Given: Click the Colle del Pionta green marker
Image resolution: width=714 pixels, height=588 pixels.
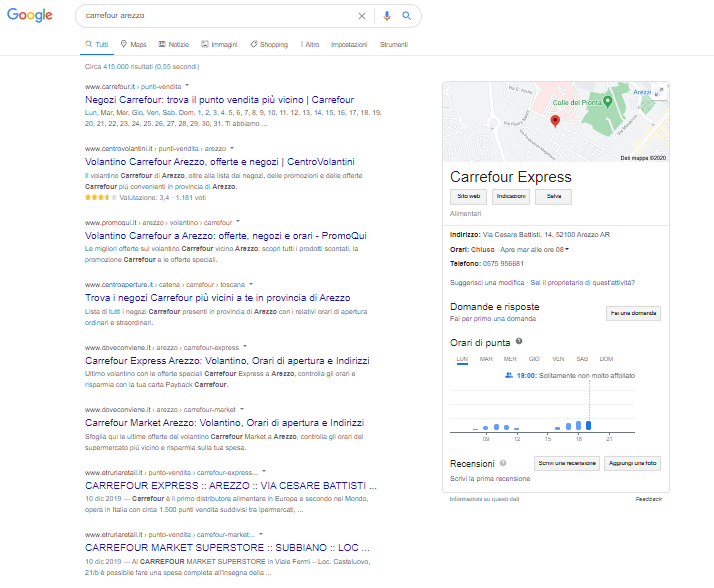Looking at the screenshot, I should click(607, 101).
